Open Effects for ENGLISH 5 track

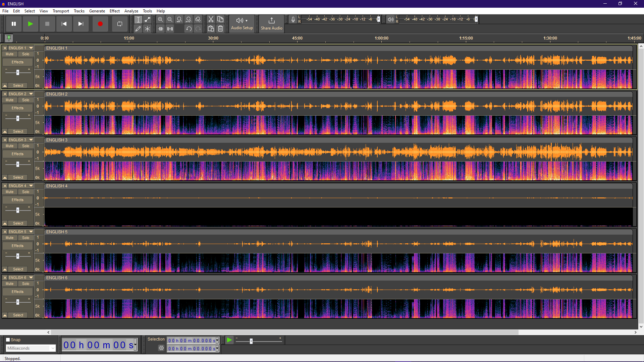[18, 246]
